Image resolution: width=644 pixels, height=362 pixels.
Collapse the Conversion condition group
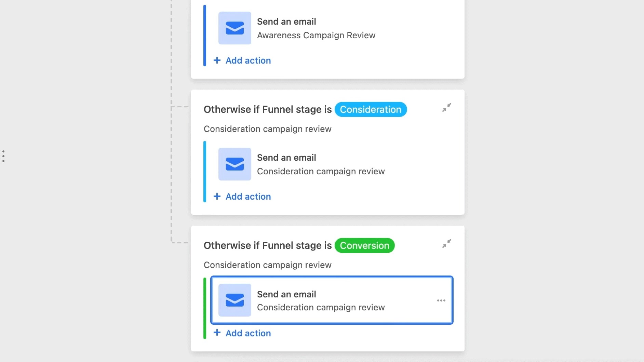(447, 243)
